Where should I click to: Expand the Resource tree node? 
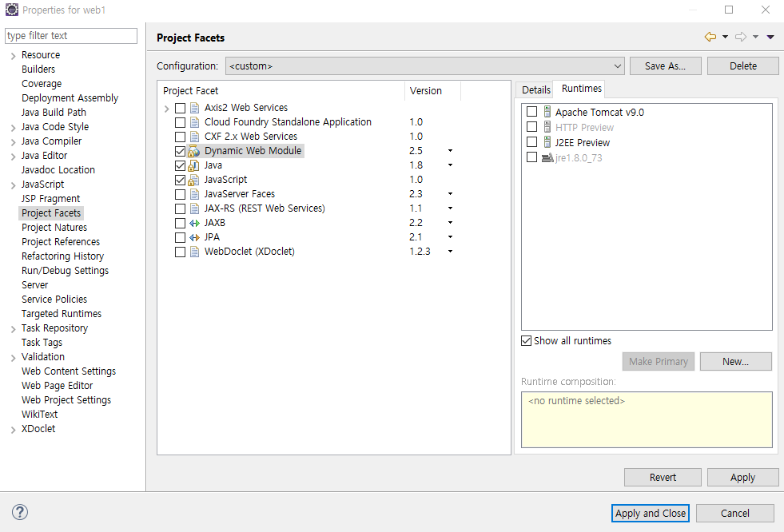(x=13, y=56)
